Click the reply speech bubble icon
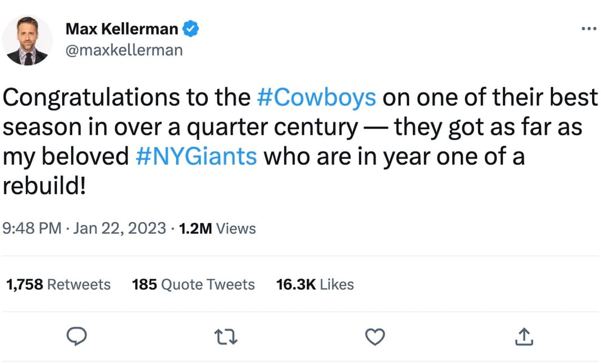This screenshot has width=601, height=364. (77, 336)
